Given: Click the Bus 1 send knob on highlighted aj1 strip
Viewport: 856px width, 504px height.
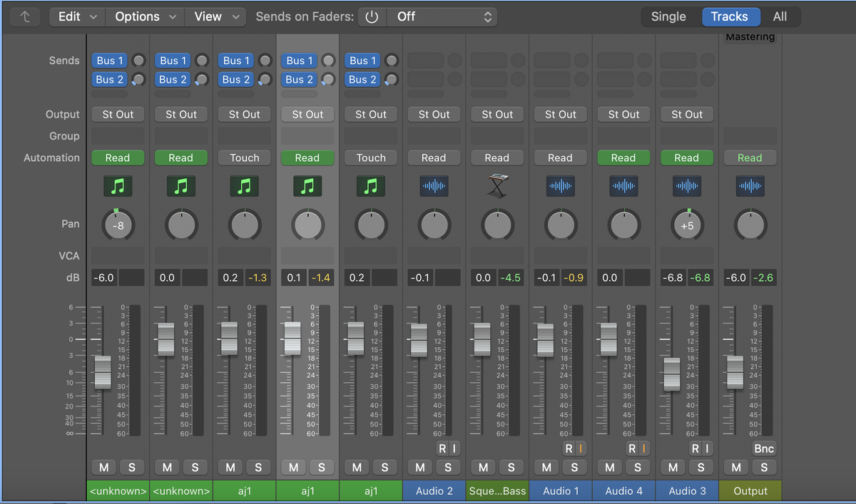Looking at the screenshot, I should point(328,61).
